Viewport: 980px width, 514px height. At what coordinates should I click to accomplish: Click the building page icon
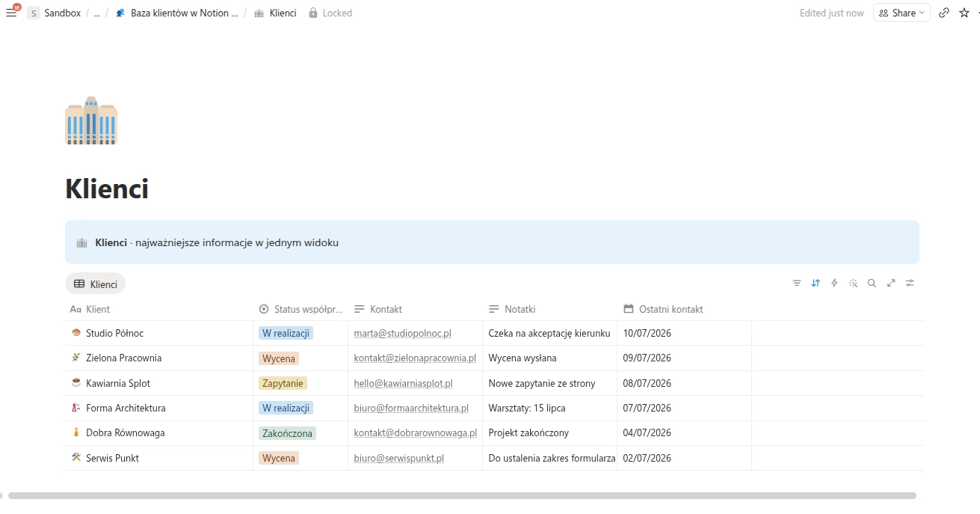click(x=91, y=120)
